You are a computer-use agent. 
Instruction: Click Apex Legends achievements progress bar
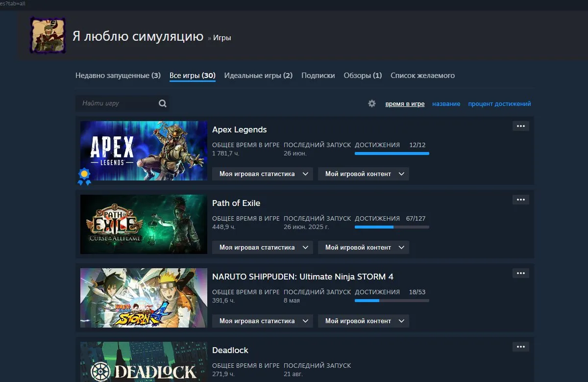click(x=392, y=153)
